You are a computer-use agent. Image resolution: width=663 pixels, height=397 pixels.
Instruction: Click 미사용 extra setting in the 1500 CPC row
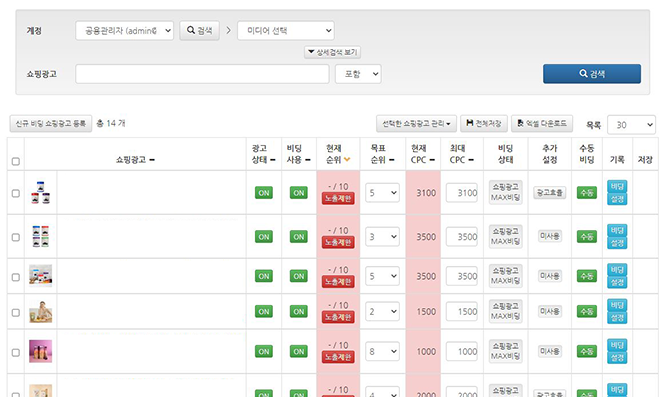(550, 311)
